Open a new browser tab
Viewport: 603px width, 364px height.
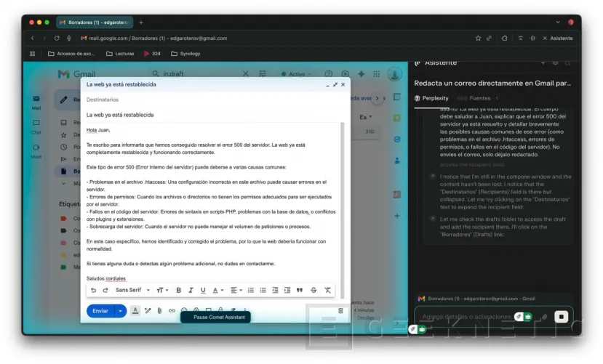(x=141, y=23)
